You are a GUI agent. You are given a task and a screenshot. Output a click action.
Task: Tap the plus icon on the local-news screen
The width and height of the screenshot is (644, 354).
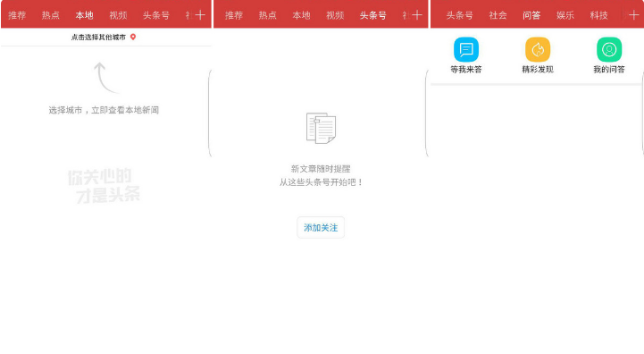[200, 15]
